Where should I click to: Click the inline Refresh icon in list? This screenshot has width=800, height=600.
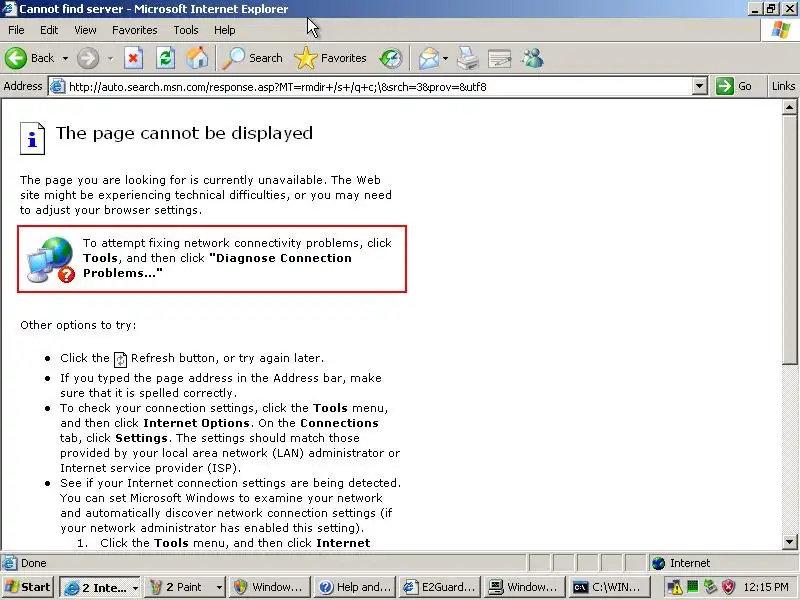click(120, 359)
